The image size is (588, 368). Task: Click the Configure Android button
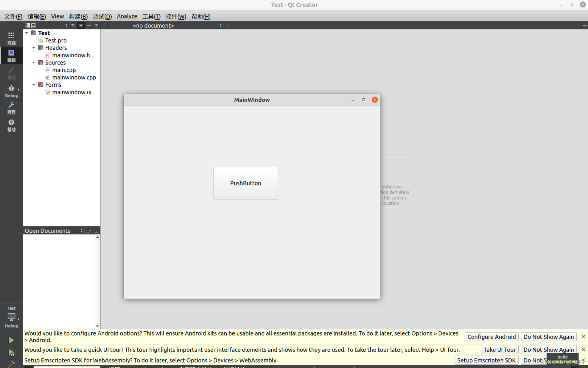tap(491, 337)
